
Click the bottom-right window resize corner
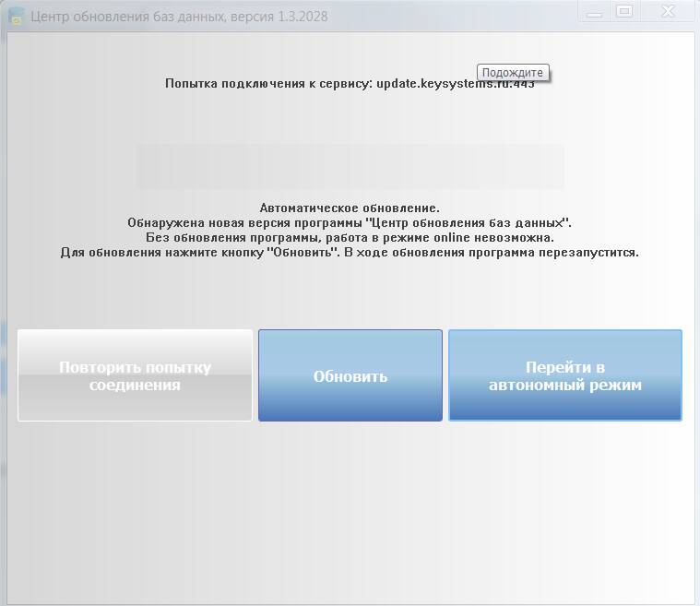(693, 599)
